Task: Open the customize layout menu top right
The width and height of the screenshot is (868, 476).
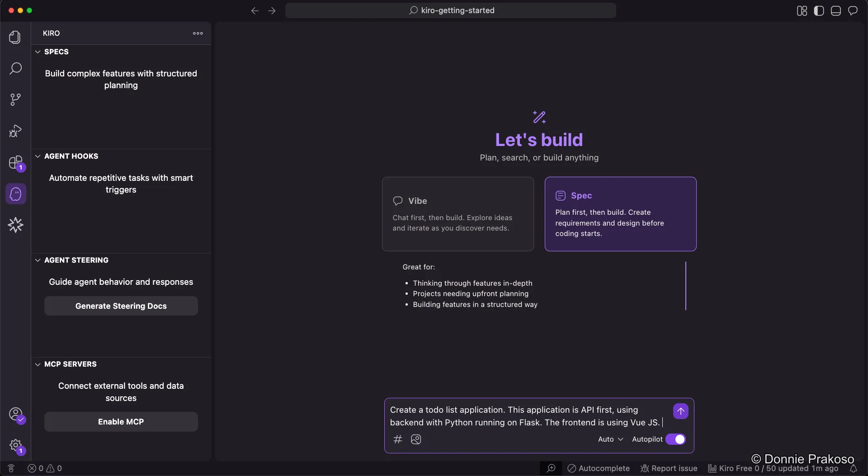Action: point(801,10)
